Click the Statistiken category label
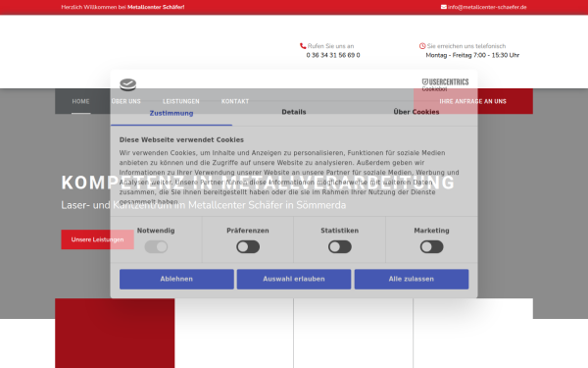 coord(340,231)
